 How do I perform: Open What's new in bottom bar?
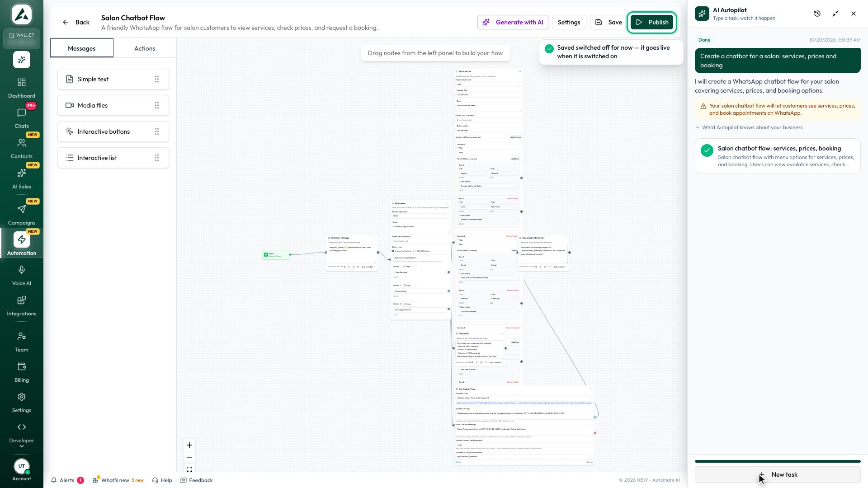coord(118,480)
